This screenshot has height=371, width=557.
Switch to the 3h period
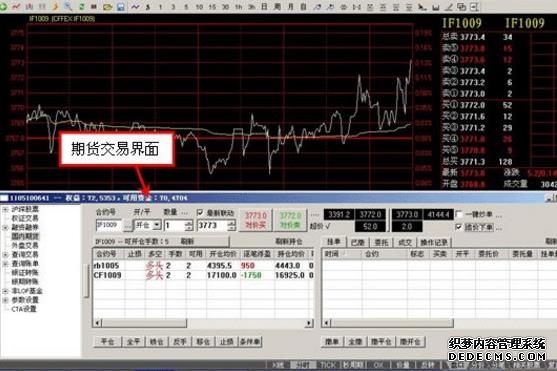(252, 6)
